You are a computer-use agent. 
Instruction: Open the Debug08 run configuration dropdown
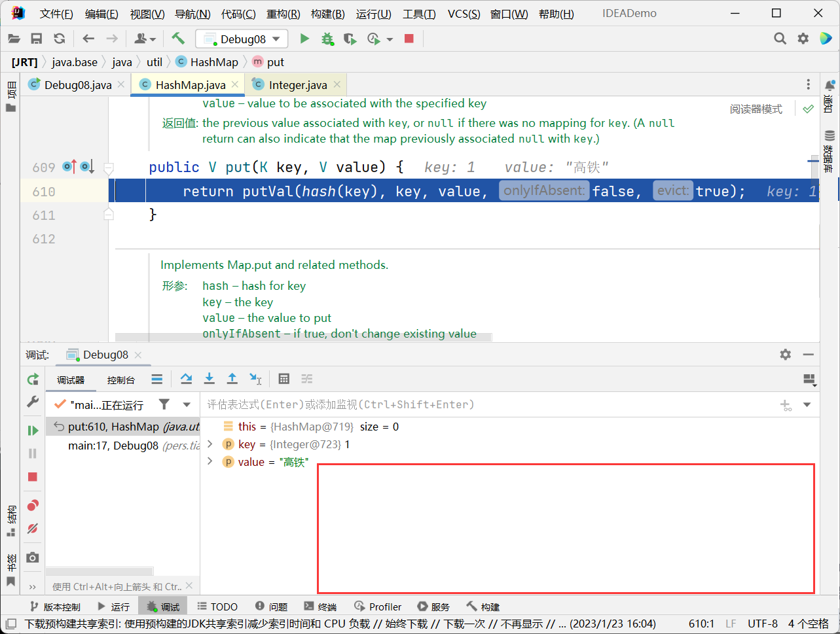point(242,39)
